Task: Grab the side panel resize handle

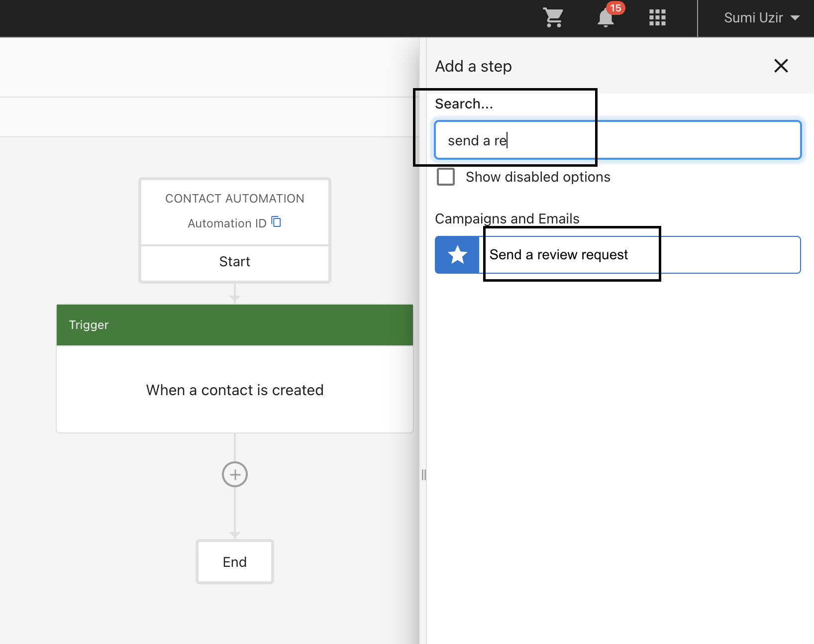Action: point(423,475)
